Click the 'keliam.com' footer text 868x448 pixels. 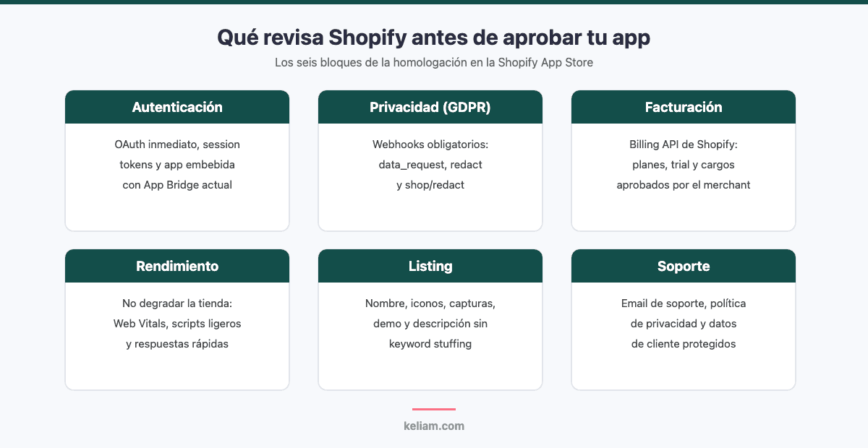(434, 426)
